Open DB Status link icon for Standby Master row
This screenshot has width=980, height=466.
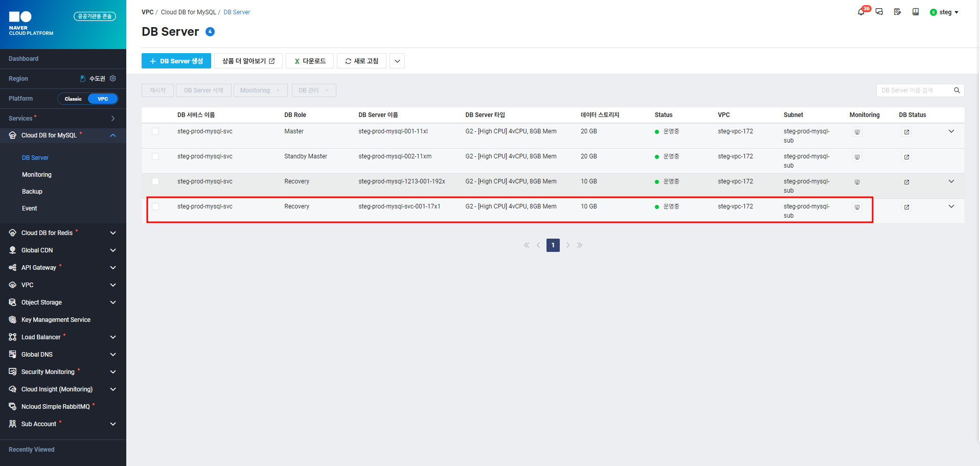[906, 157]
